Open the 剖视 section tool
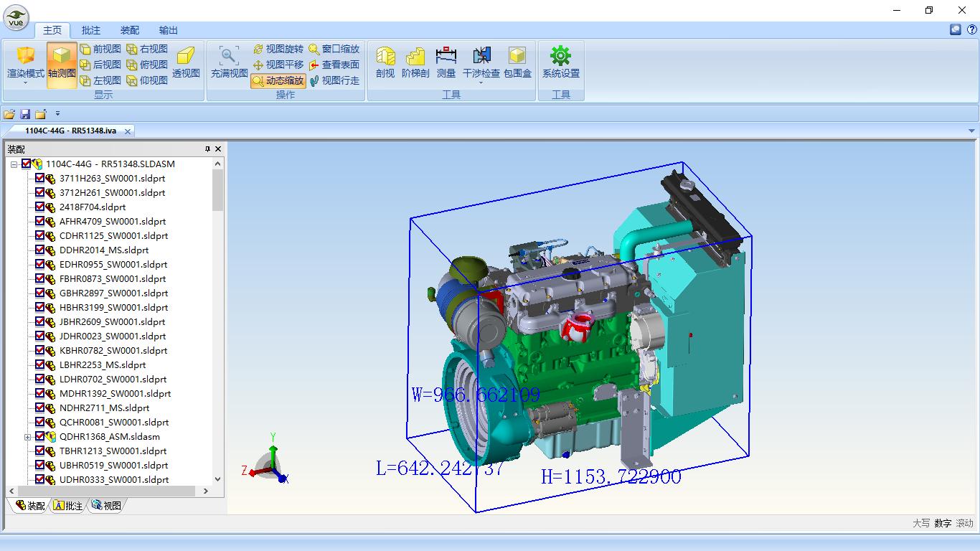Image resolution: width=980 pixels, height=551 pixels. pyautogui.click(x=385, y=63)
